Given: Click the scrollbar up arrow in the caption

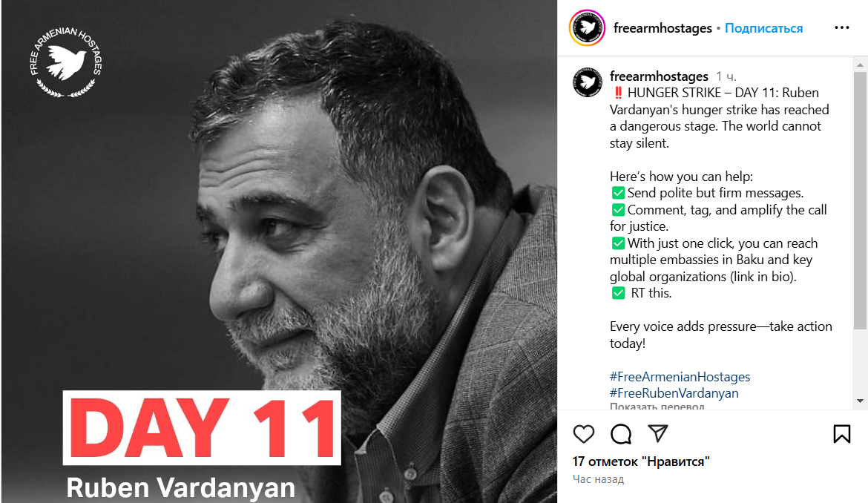Looking at the screenshot, I should point(860,65).
